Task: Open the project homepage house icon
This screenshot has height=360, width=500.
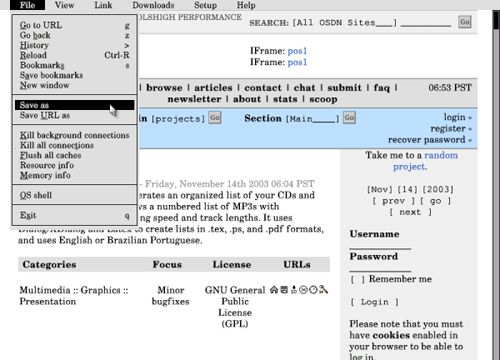Action: tap(274, 290)
